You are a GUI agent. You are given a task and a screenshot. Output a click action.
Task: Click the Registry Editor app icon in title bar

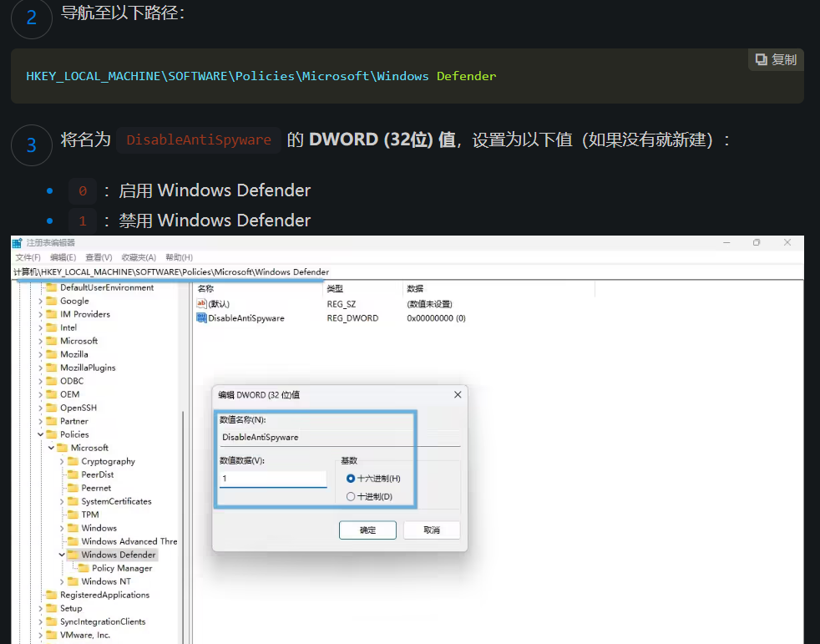point(17,243)
